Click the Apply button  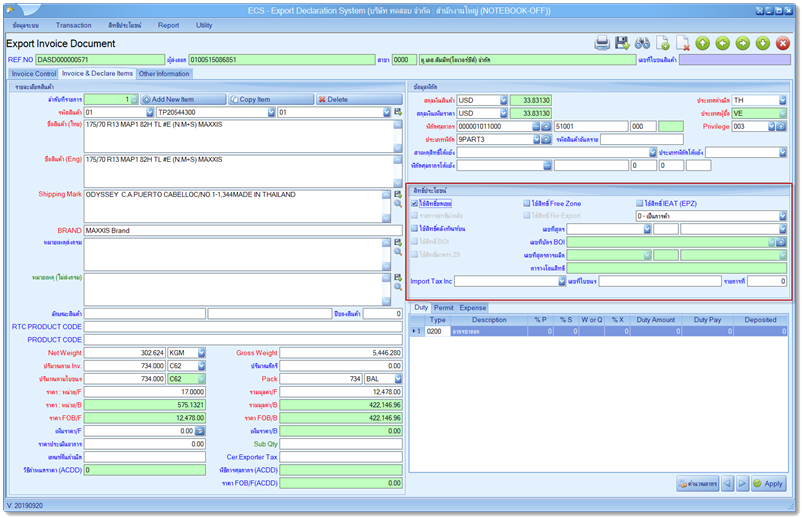[768, 483]
